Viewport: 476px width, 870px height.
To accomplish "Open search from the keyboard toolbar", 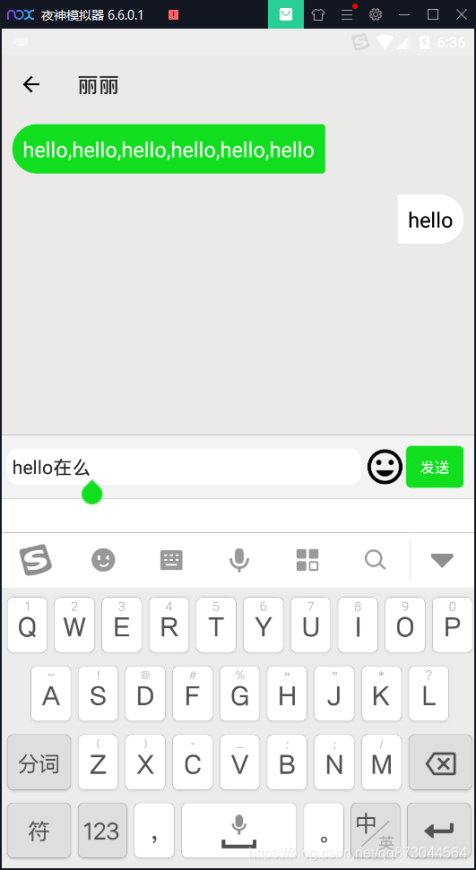I will pos(375,560).
